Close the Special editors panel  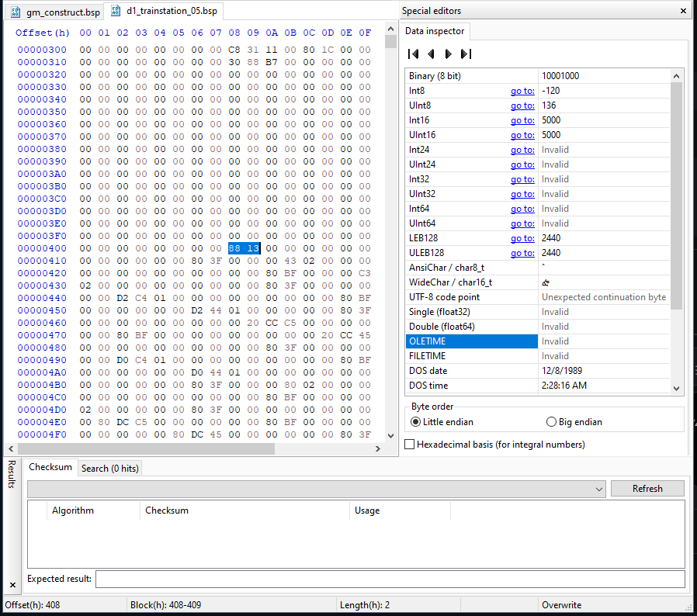pos(682,10)
